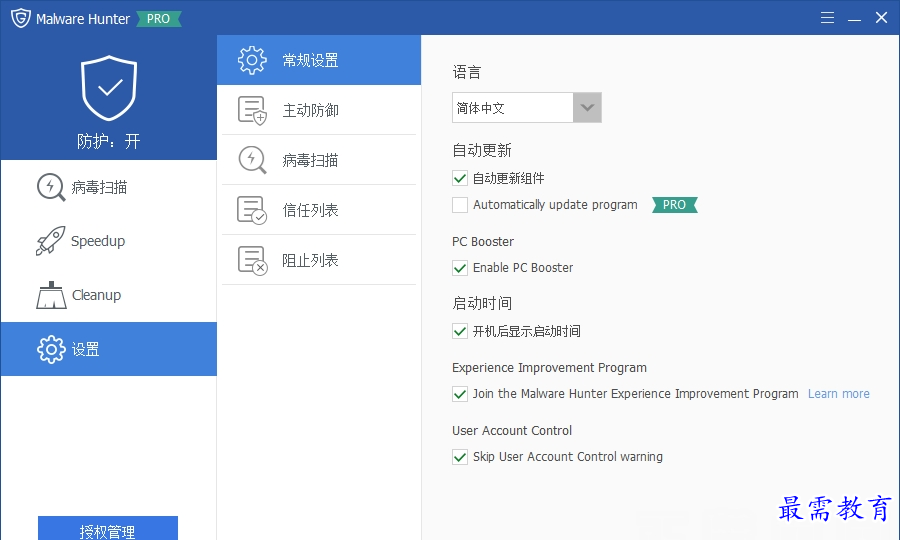Viewport: 900px width, 540px height.
Task: Enable Automatically update program checkbox
Action: pyautogui.click(x=460, y=205)
